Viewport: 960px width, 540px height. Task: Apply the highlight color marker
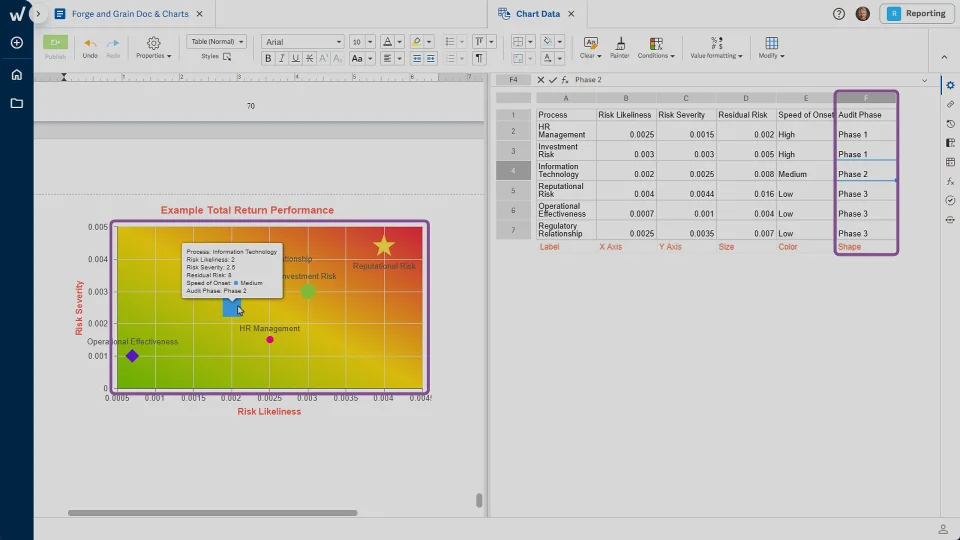click(416, 42)
